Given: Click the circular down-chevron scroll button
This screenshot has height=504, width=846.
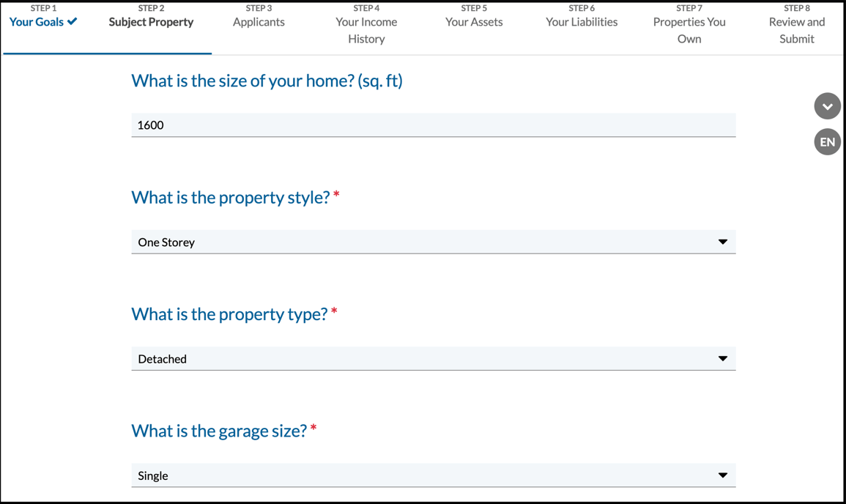Looking at the screenshot, I should tap(827, 106).
